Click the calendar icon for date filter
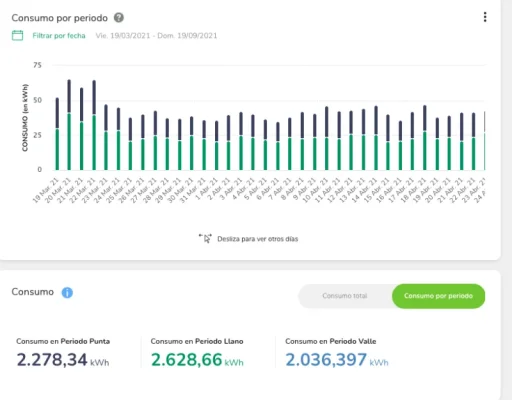 pos(18,35)
